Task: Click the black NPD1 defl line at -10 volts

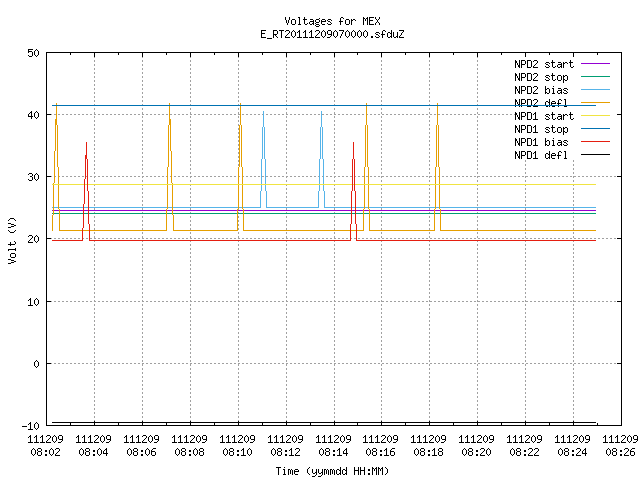Action: click(x=324, y=423)
